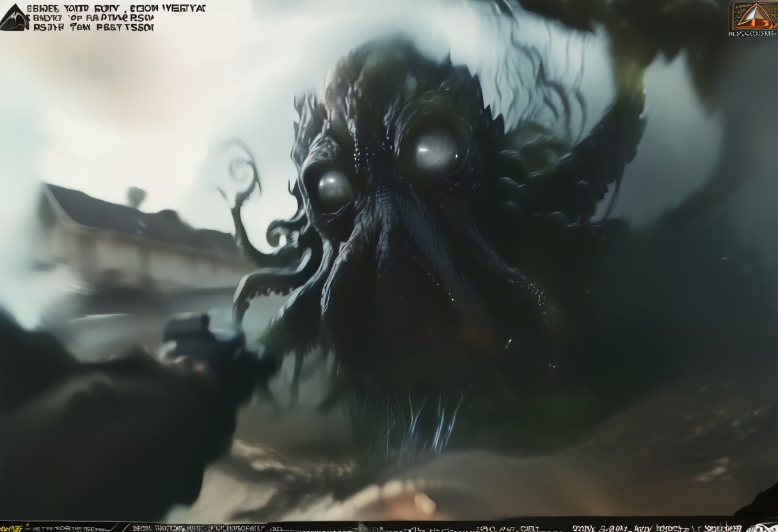
Task: Click the orange pyramid badge icon
Action: pos(754,16)
